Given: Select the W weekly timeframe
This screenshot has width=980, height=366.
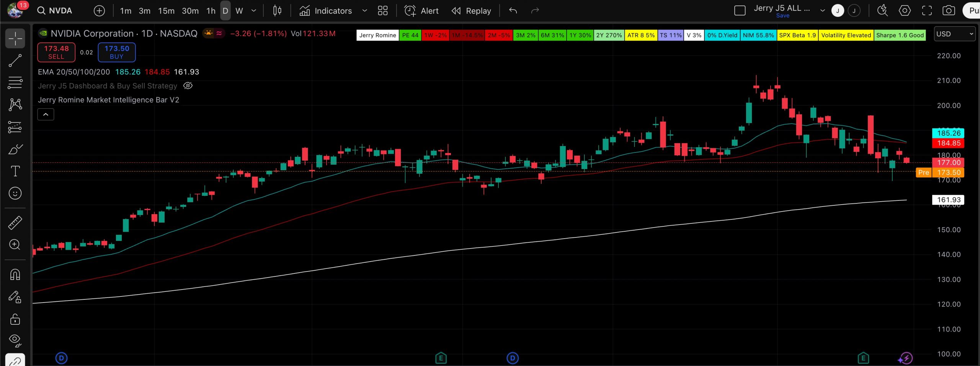Looking at the screenshot, I should tap(239, 11).
